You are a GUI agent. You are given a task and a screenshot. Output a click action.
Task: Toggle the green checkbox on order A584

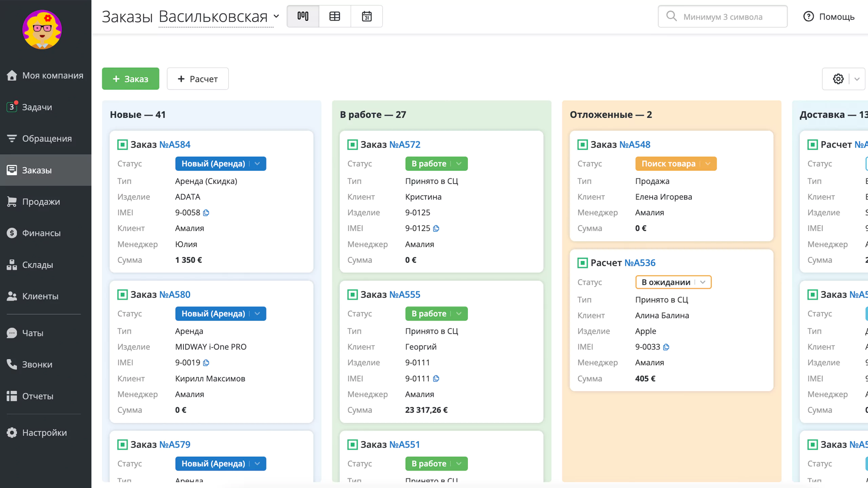click(122, 145)
